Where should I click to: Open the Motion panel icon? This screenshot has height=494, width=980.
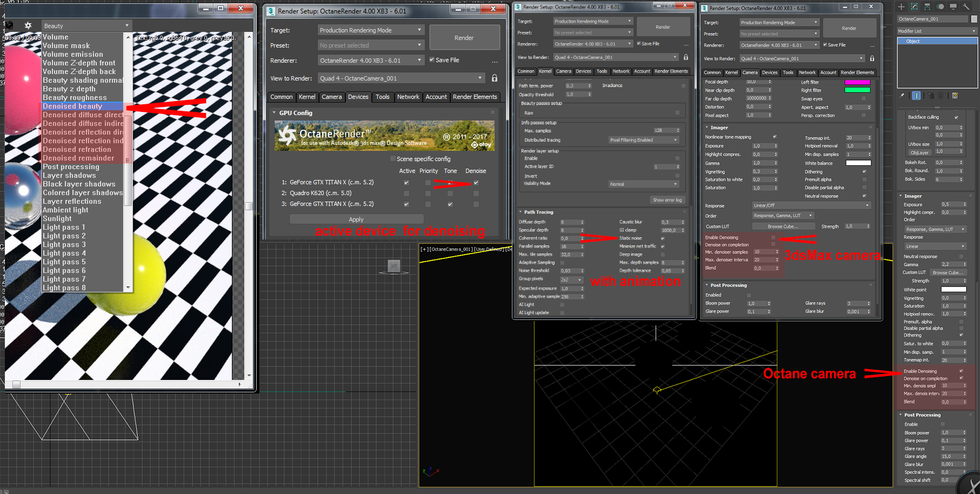click(x=941, y=6)
